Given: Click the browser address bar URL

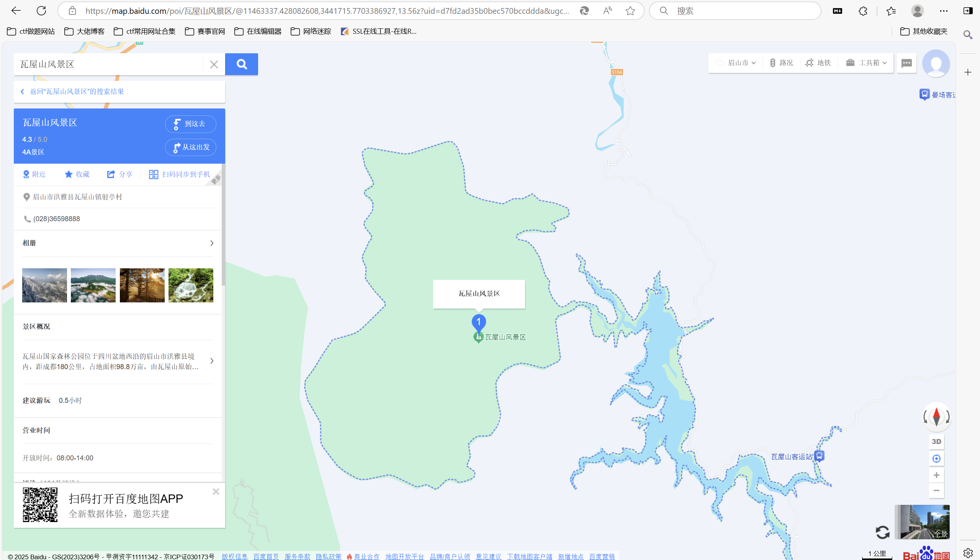Looking at the screenshot, I should click(327, 11).
